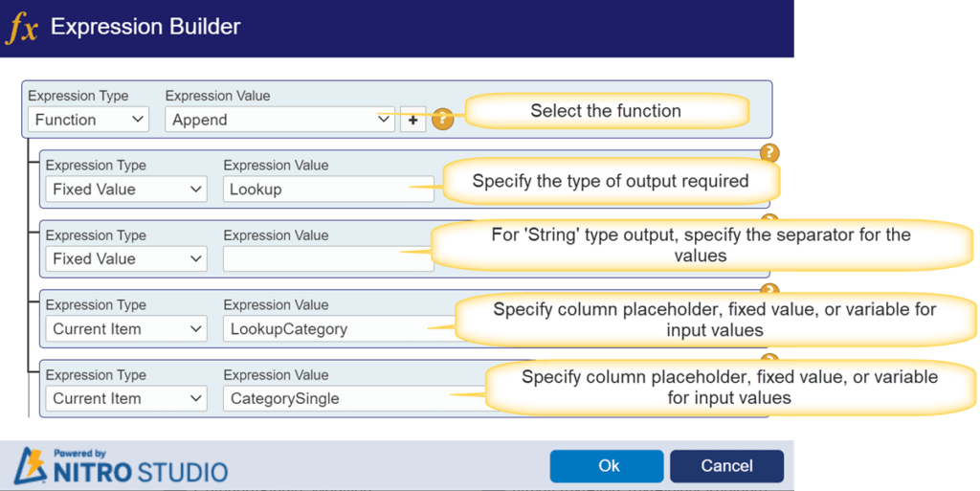980x491 pixels.
Task: Click the LookupCategory value field
Action: point(338,328)
